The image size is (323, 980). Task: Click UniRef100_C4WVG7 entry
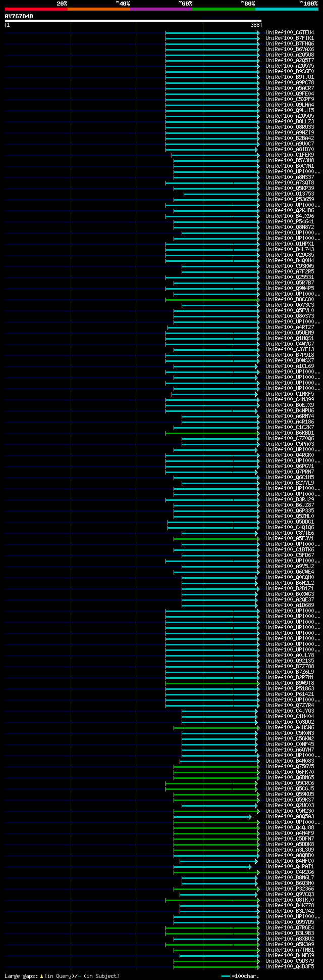[290, 344]
